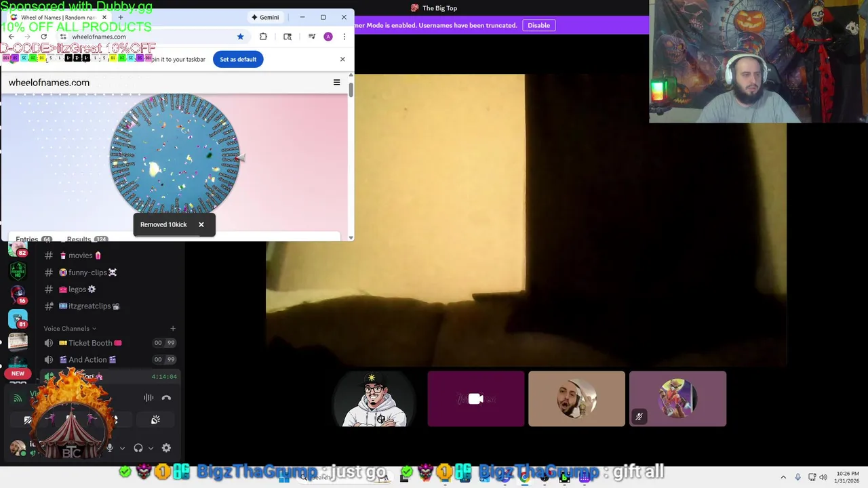This screenshot has height=488, width=868.
Task: Select the server icon with badge 82
Action: tap(18, 249)
